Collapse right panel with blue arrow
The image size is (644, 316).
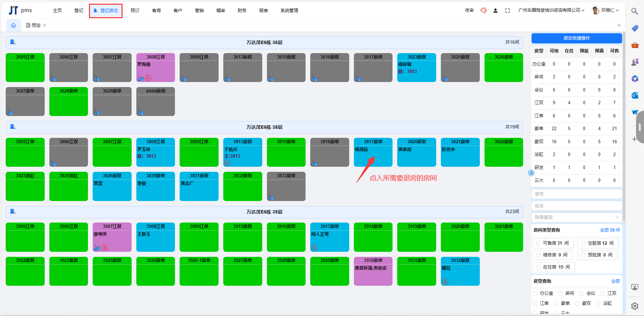click(x=531, y=173)
